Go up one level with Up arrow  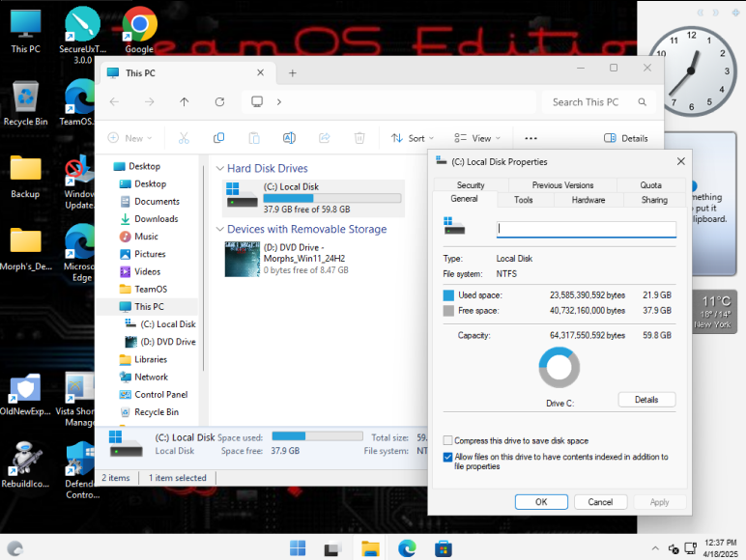(185, 101)
